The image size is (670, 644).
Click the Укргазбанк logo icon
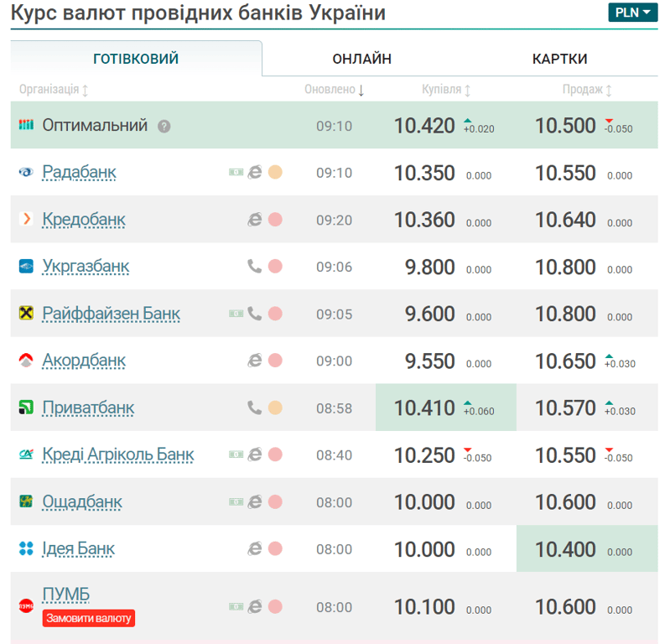tap(26, 266)
